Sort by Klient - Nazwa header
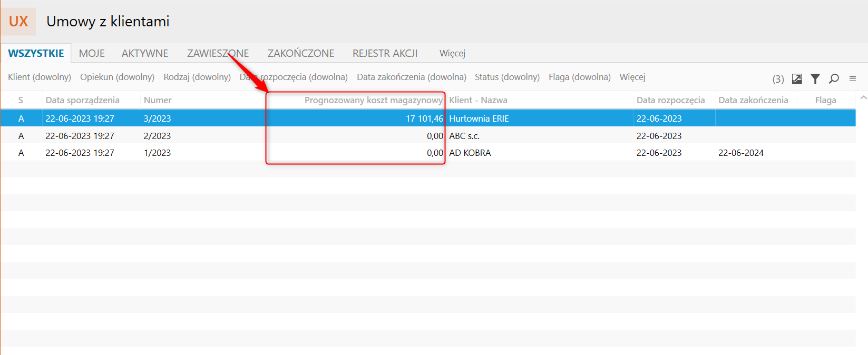This screenshot has width=868, height=355. click(478, 100)
